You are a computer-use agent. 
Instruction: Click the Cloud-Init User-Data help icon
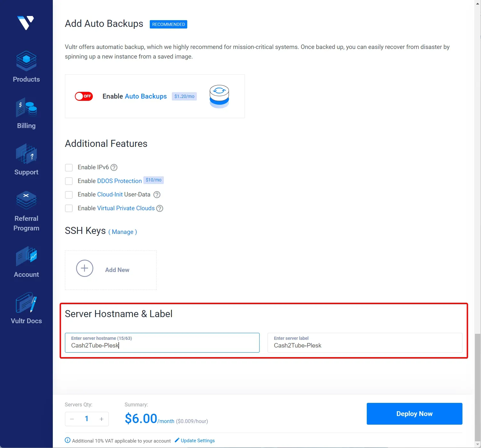pos(157,195)
